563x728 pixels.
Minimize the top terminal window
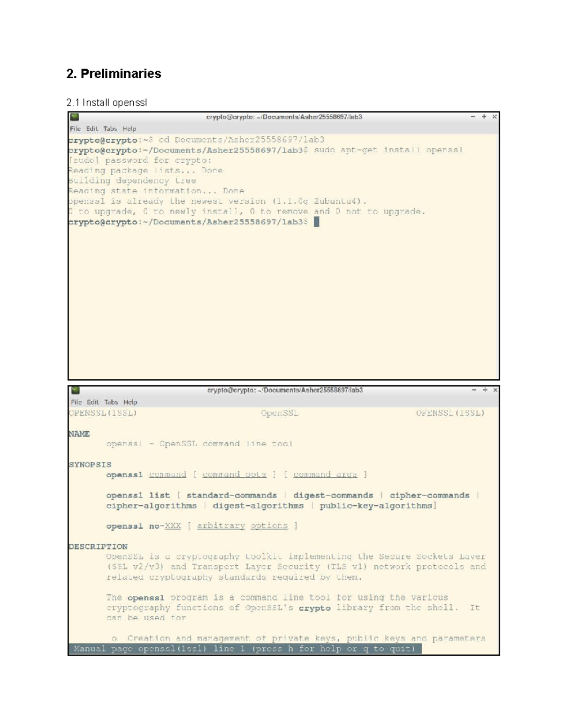coord(473,117)
